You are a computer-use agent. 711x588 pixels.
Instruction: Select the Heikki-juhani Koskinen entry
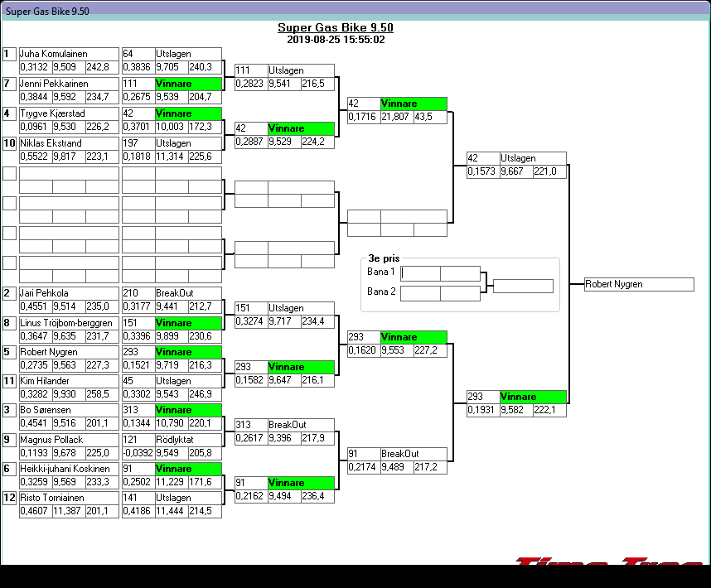tap(68, 469)
